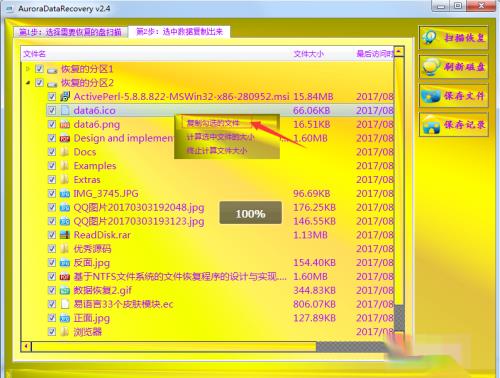Image resolution: width=500 pixels, height=378 pixels.
Task: Click the 100% progress indicator
Action: [250, 213]
